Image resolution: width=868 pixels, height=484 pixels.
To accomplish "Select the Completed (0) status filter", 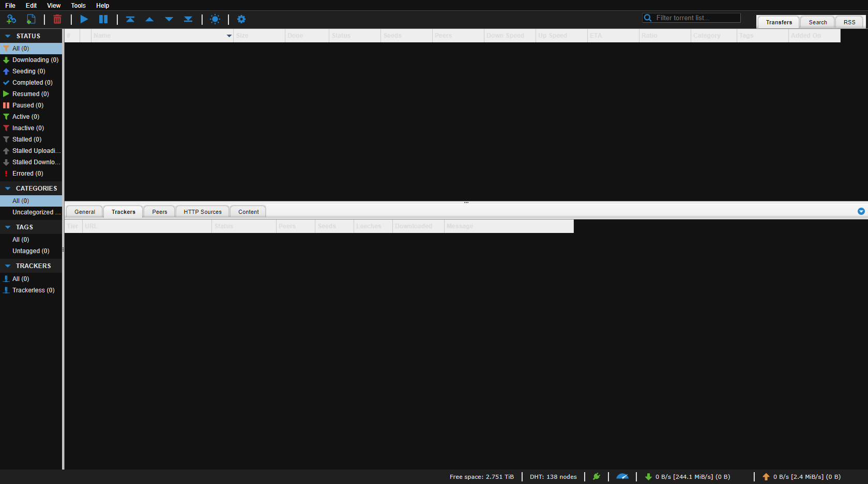I will pyautogui.click(x=31, y=83).
